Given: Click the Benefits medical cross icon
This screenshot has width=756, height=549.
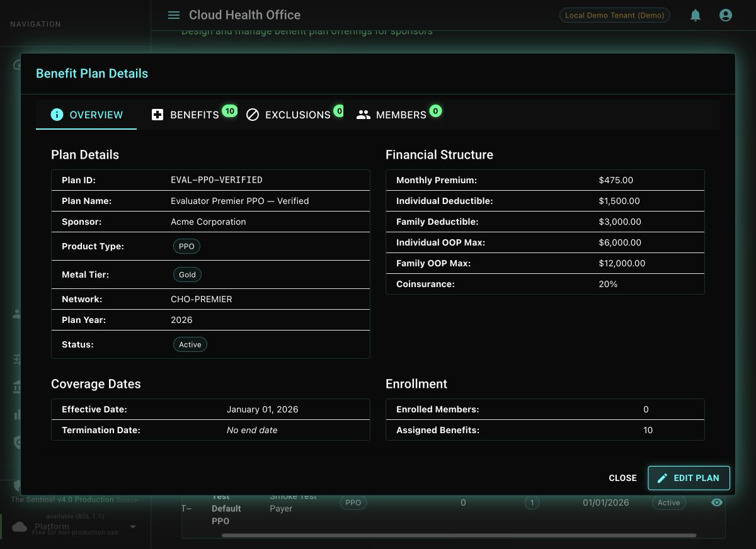Looking at the screenshot, I should (157, 115).
